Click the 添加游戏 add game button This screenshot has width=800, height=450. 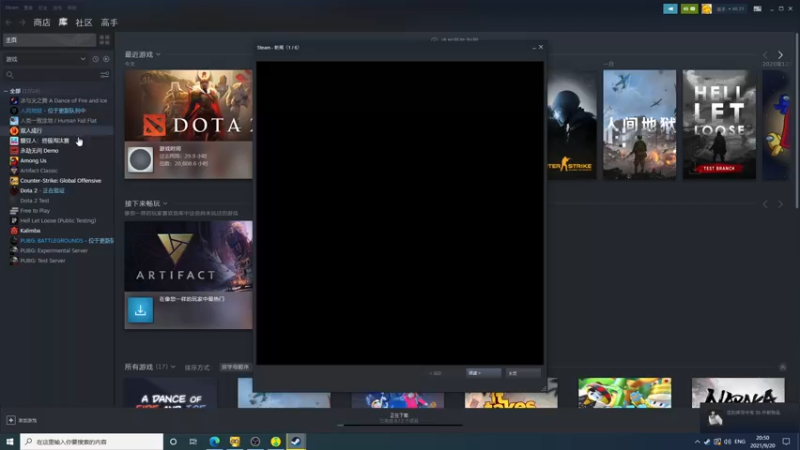(21, 420)
